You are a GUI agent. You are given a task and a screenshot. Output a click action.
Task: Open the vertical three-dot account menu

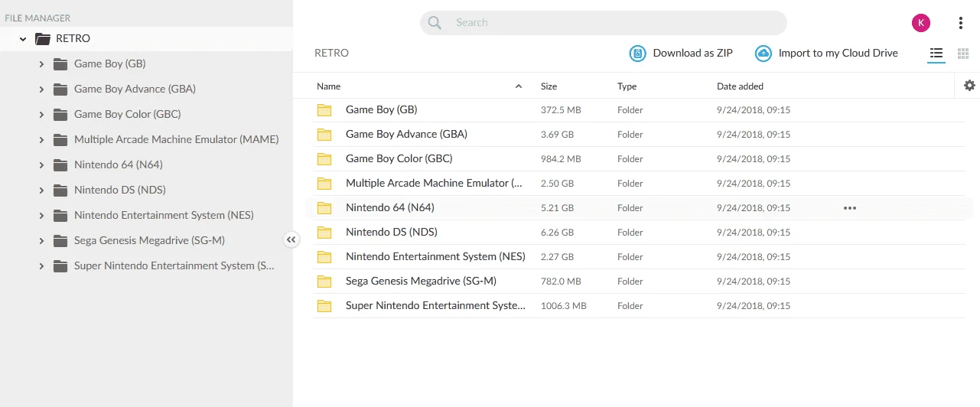point(961,23)
